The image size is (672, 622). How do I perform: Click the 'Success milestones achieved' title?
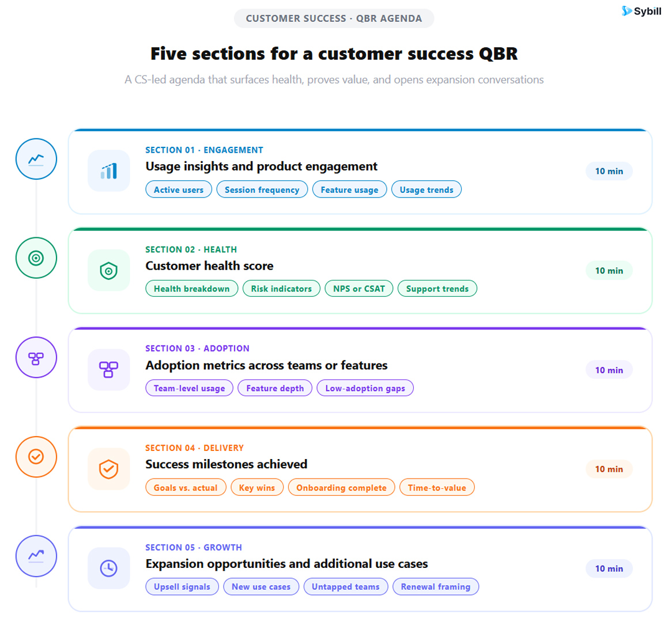[x=226, y=464]
